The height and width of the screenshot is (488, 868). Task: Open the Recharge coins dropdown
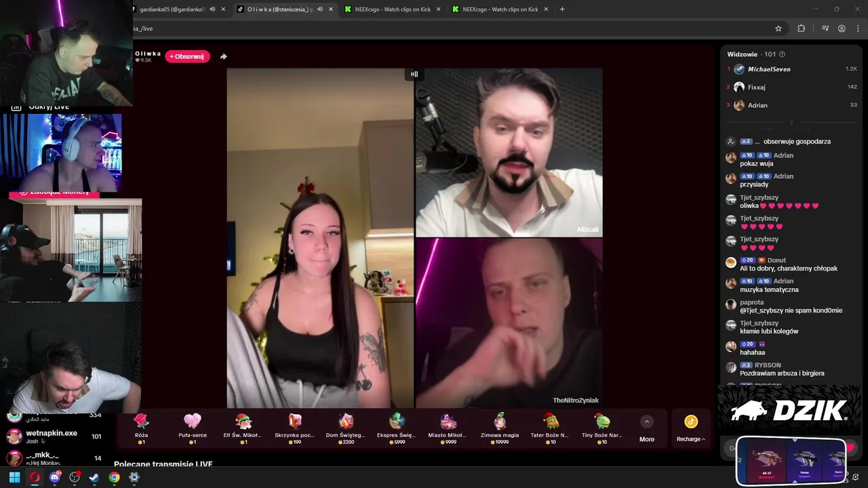[691, 430]
